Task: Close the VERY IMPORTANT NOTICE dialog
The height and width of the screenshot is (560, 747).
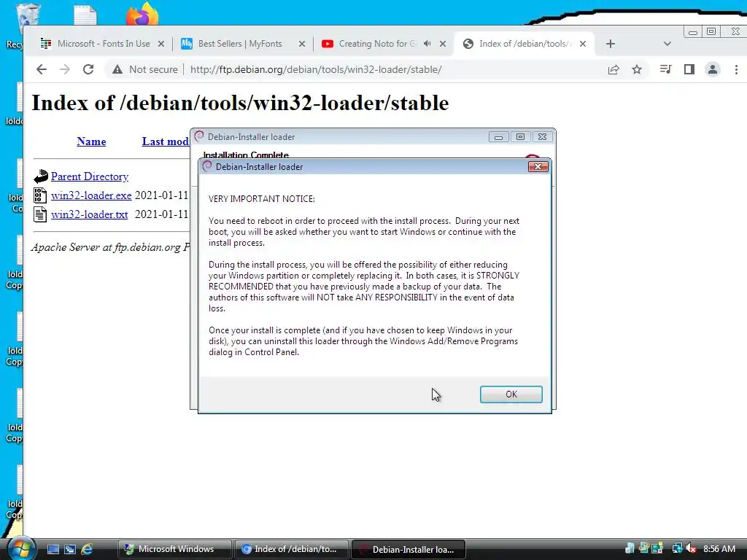Action: (x=538, y=167)
